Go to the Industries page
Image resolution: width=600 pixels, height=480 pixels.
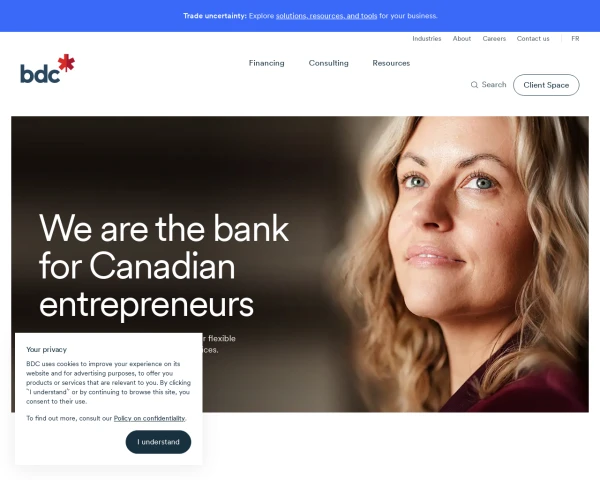(427, 39)
